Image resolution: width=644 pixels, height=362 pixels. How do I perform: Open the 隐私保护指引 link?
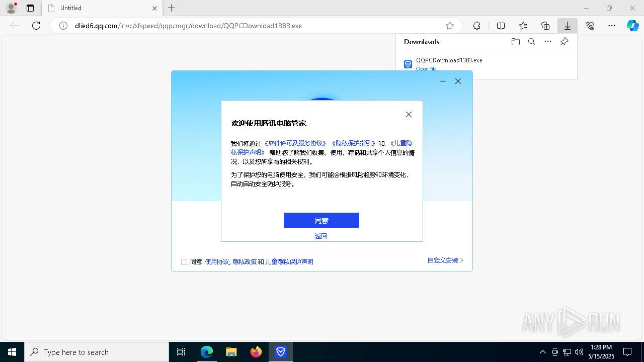[x=353, y=143]
